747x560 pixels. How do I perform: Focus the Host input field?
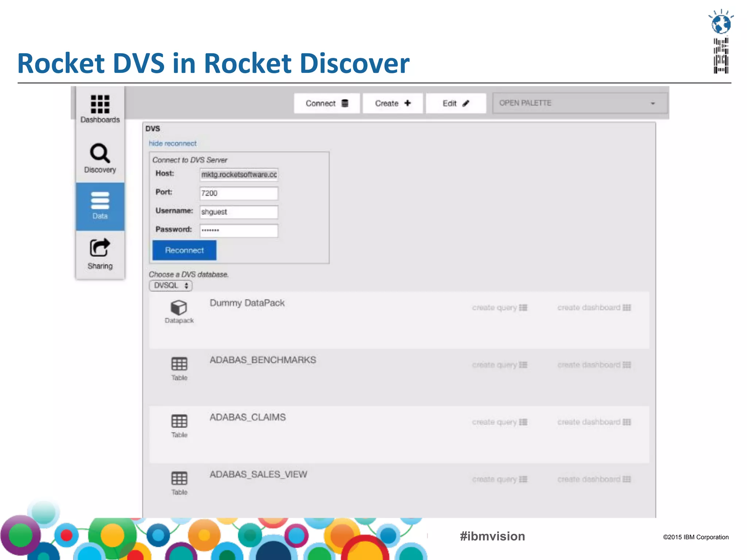click(x=239, y=175)
